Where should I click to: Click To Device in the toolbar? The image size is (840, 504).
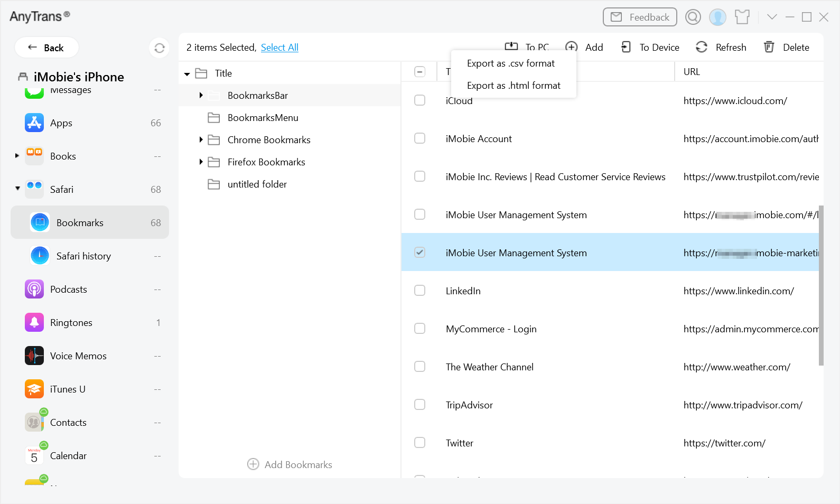click(x=650, y=48)
